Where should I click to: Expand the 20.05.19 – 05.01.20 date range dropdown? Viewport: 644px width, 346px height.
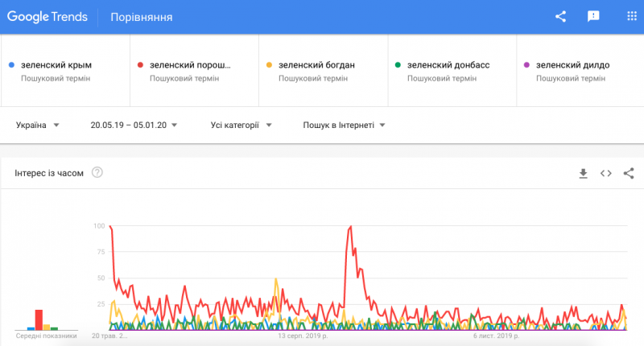coord(134,125)
